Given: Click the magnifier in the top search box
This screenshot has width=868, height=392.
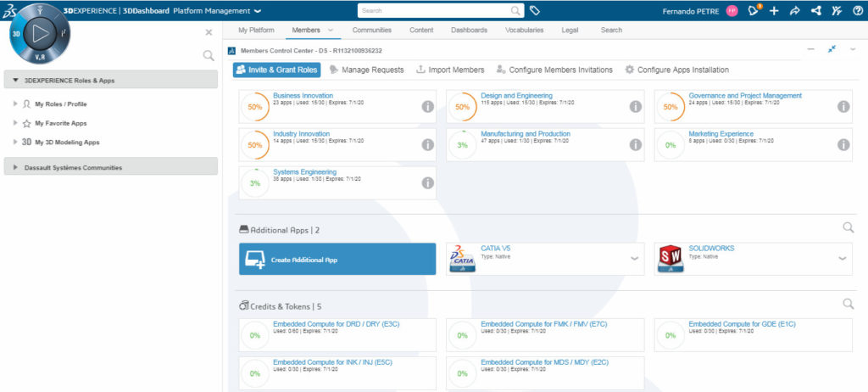Looking at the screenshot, I should pos(515,10).
